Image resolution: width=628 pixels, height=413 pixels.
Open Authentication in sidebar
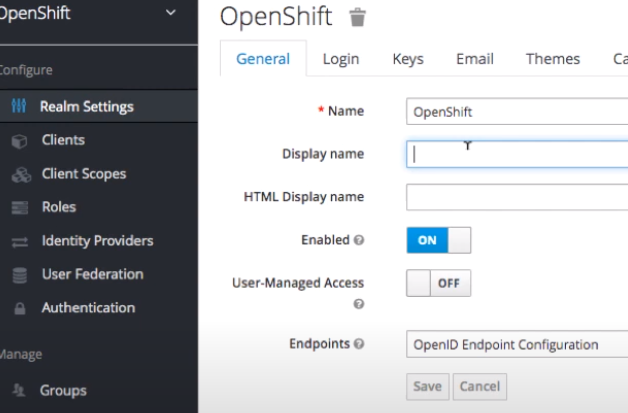pyautogui.click(x=88, y=308)
